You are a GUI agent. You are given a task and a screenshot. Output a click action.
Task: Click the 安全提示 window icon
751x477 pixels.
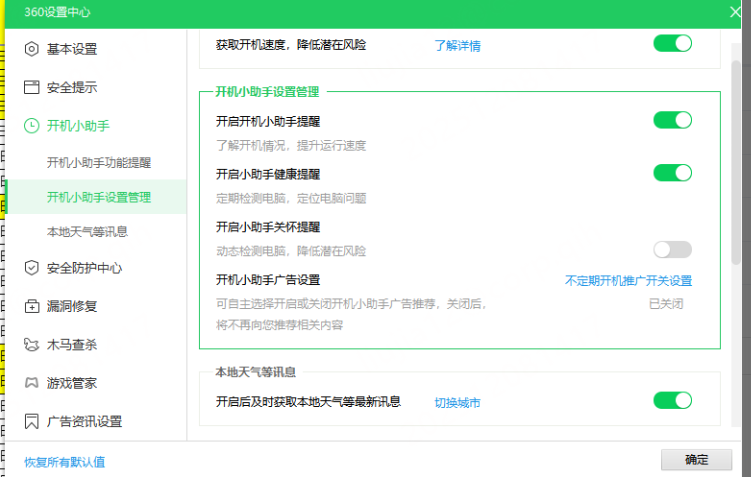pos(32,87)
